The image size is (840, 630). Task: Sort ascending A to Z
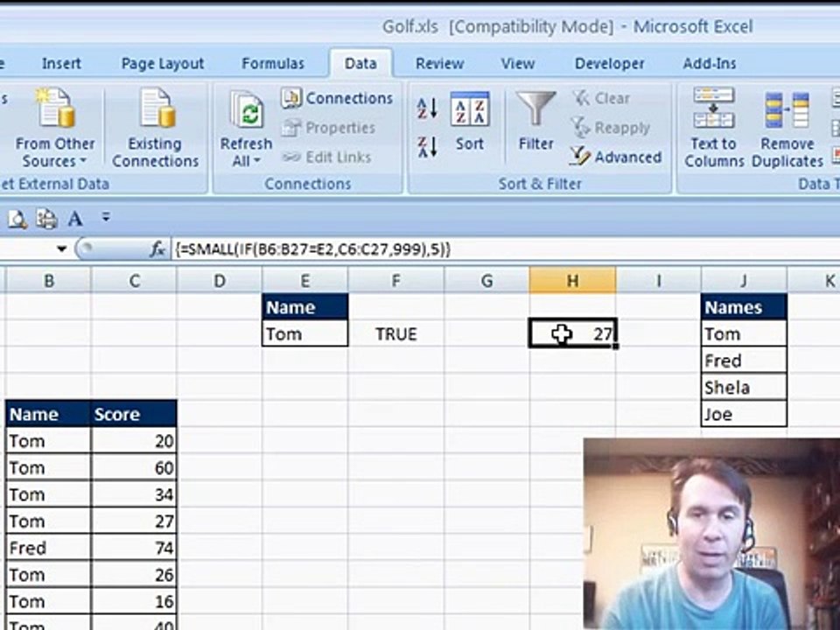pos(427,108)
